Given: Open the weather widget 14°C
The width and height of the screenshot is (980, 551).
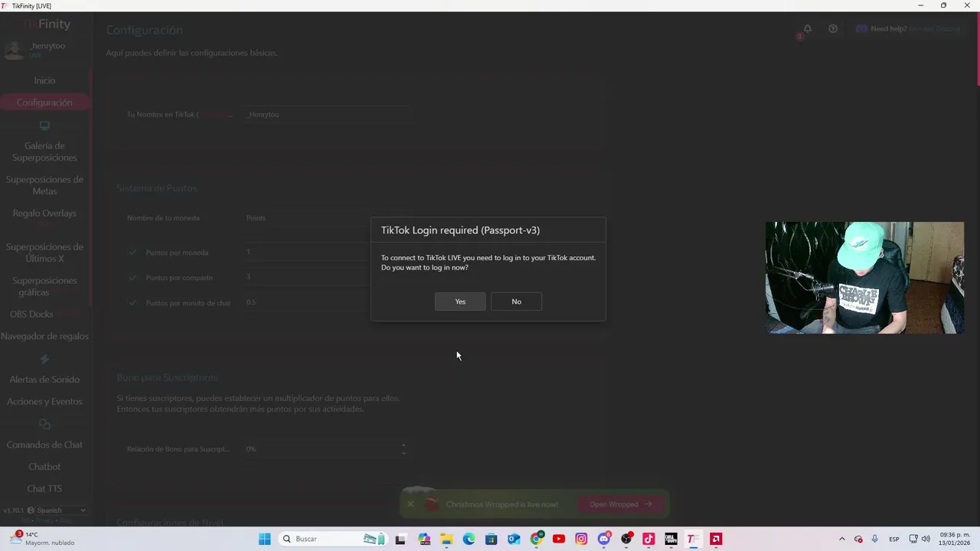Looking at the screenshot, I should [42, 539].
